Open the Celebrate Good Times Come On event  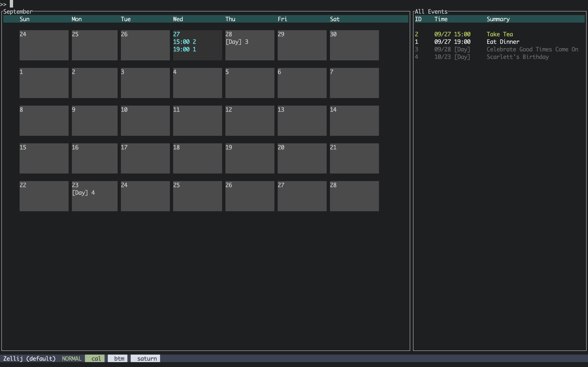pyautogui.click(x=532, y=49)
